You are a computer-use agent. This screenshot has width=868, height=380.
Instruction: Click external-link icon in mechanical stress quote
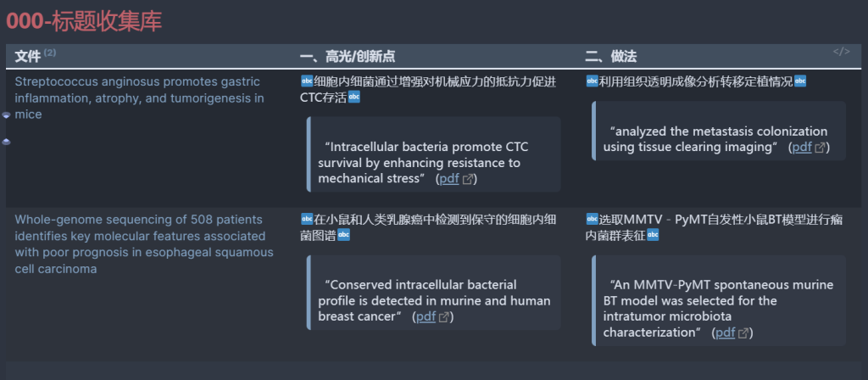[x=467, y=180]
